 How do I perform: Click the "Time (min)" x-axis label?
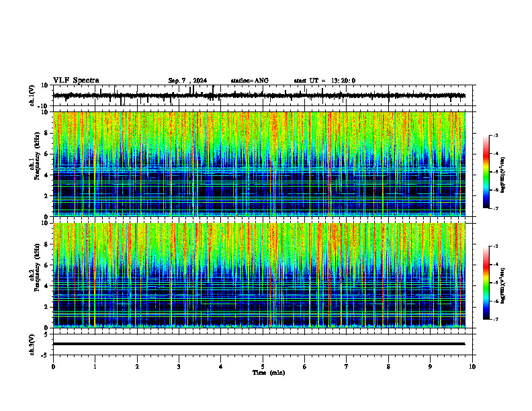point(269,373)
